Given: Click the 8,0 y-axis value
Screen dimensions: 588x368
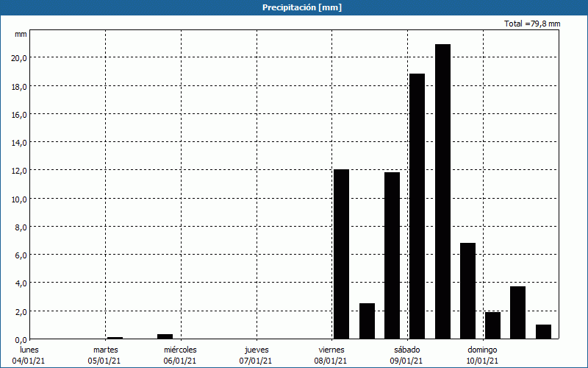Looking at the screenshot, I should [x=21, y=227].
